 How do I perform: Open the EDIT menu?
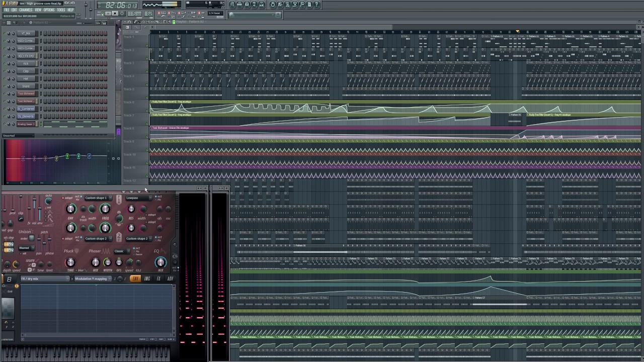[14, 10]
